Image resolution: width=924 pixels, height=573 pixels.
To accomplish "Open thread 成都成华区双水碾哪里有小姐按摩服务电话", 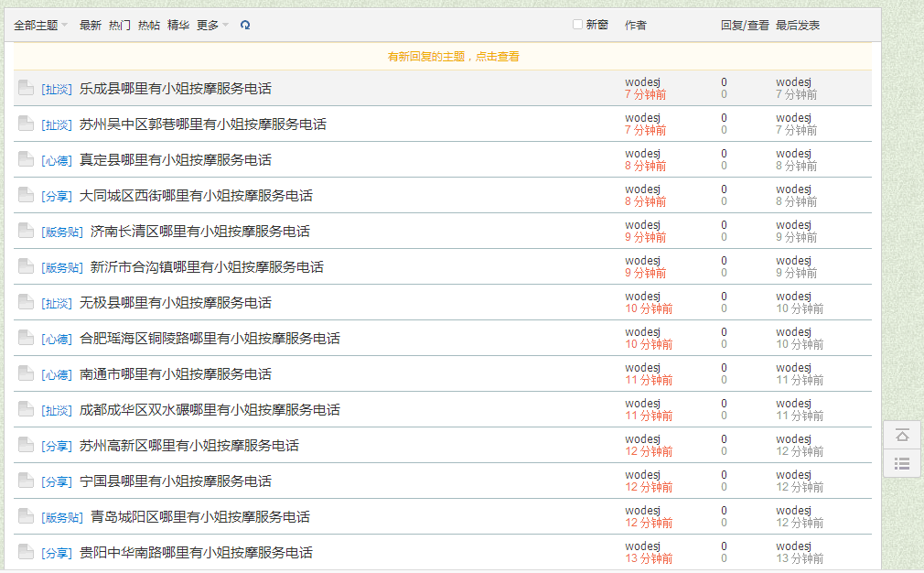I will [210, 410].
